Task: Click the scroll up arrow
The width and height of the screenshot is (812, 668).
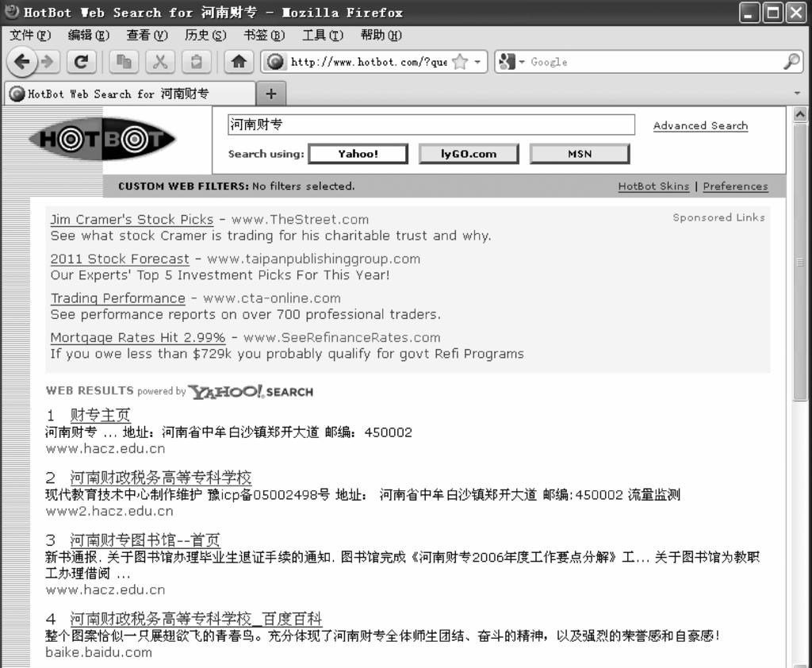Action: click(x=800, y=114)
